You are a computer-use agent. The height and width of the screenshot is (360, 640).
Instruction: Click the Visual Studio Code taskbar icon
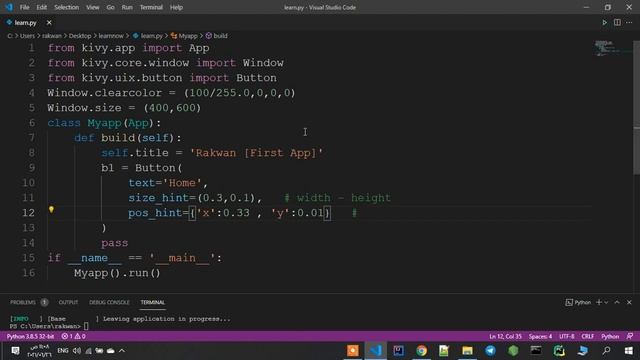[x=376, y=351]
